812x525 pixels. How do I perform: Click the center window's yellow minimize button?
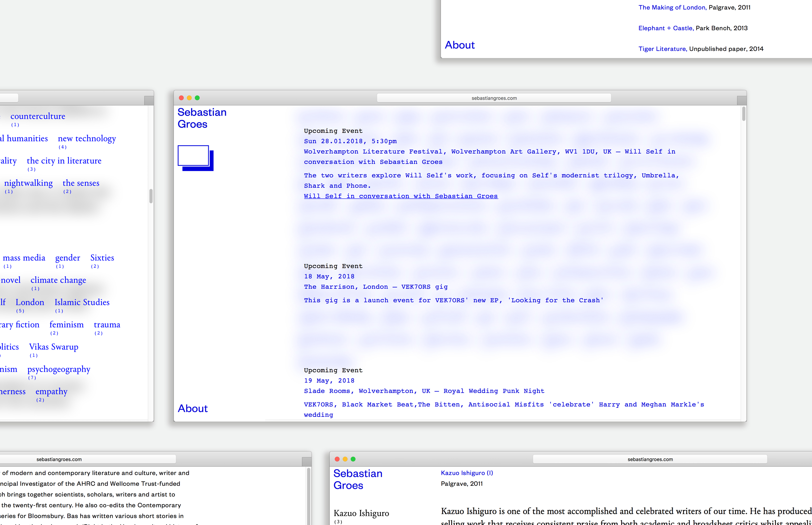189,98
